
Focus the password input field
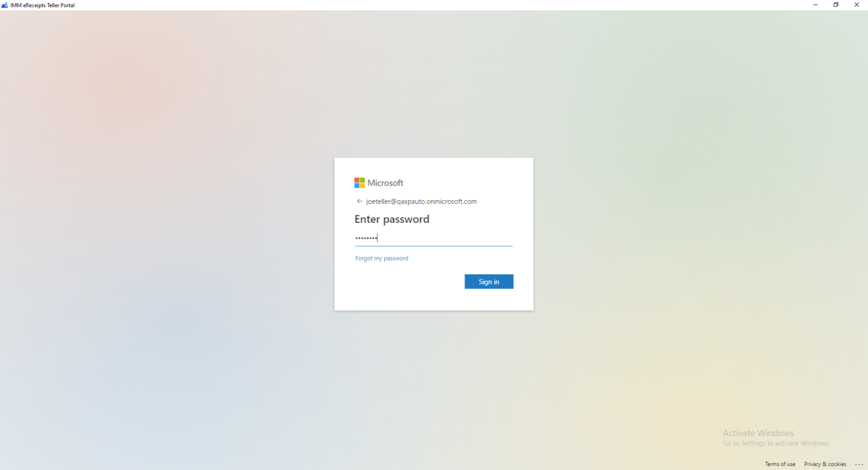434,238
